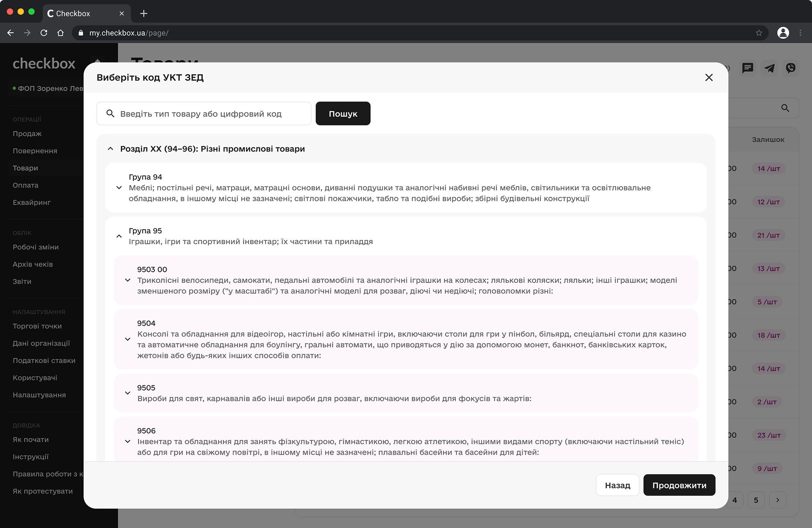
Task: Open the Viber icon
Action: pyautogui.click(x=791, y=68)
